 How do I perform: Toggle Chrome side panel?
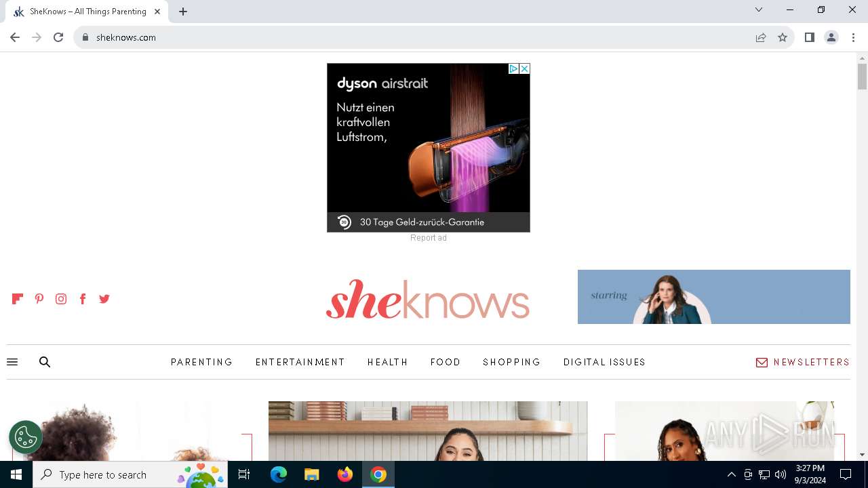[x=809, y=37]
